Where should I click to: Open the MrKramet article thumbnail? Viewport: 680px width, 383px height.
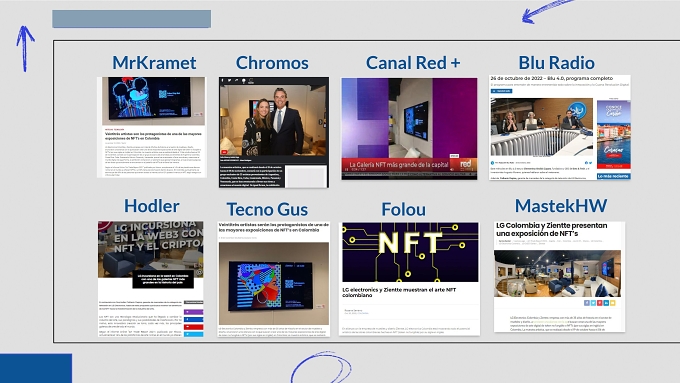pos(151,127)
